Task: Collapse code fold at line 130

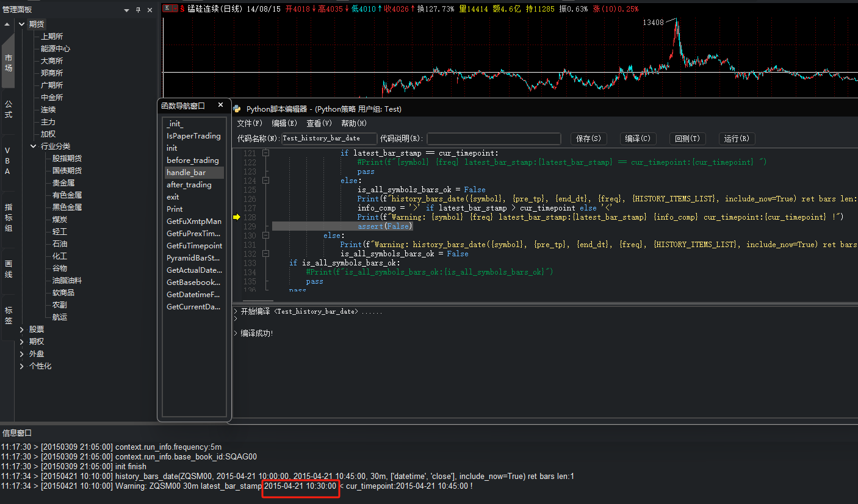Action: coord(265,236)
